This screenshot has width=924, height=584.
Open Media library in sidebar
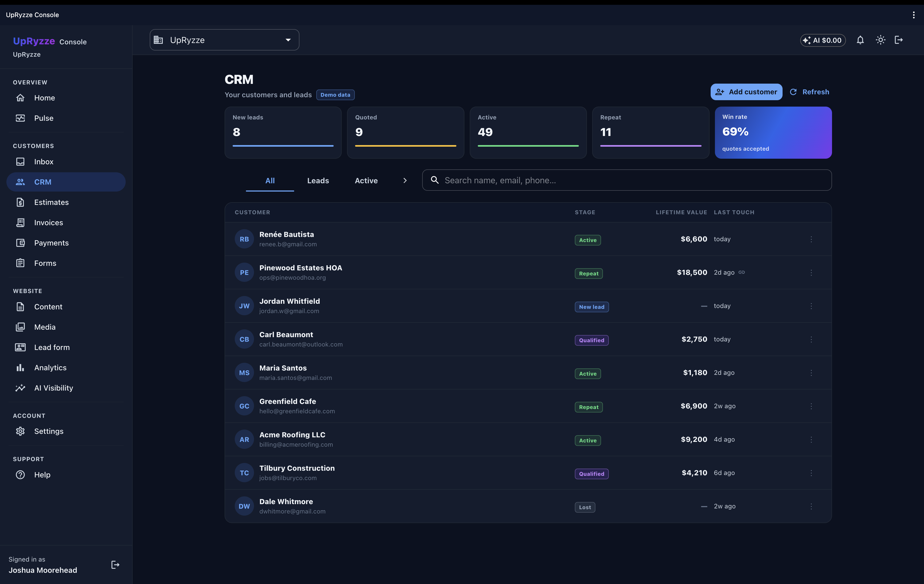pos(66,327)
